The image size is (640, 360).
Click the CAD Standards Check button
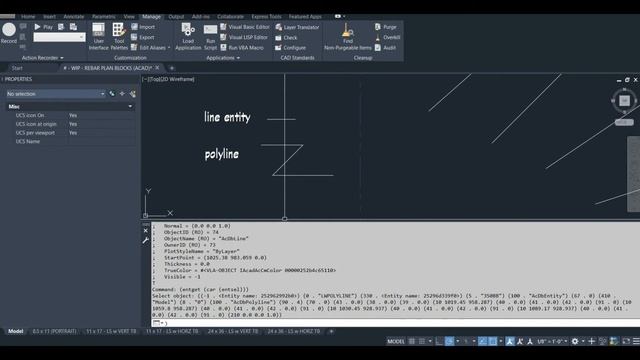pos(286,38)
